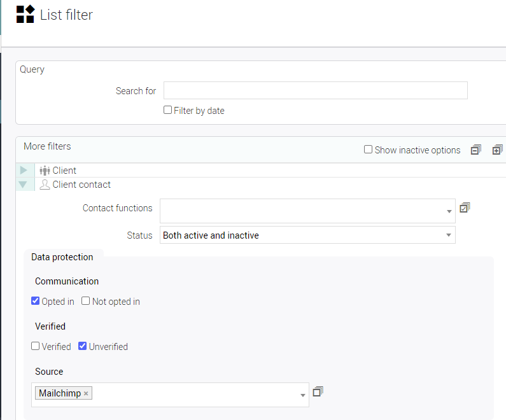Click the List filter logo icon
The image size is (506, 420).
(x=25, y=14)
